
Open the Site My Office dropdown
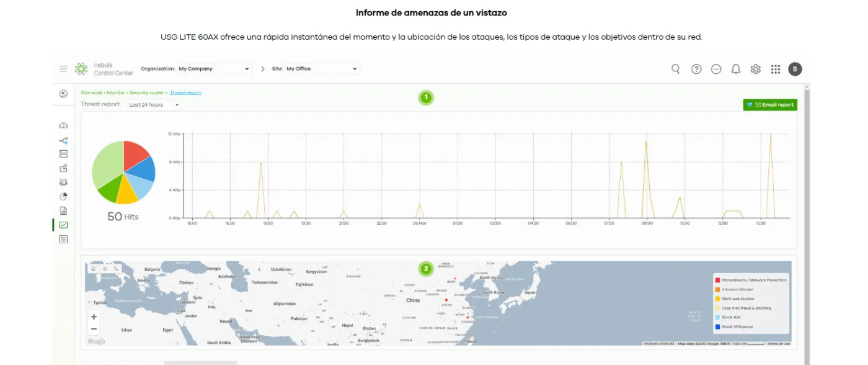pyautogui.click(x=322, y=69)
